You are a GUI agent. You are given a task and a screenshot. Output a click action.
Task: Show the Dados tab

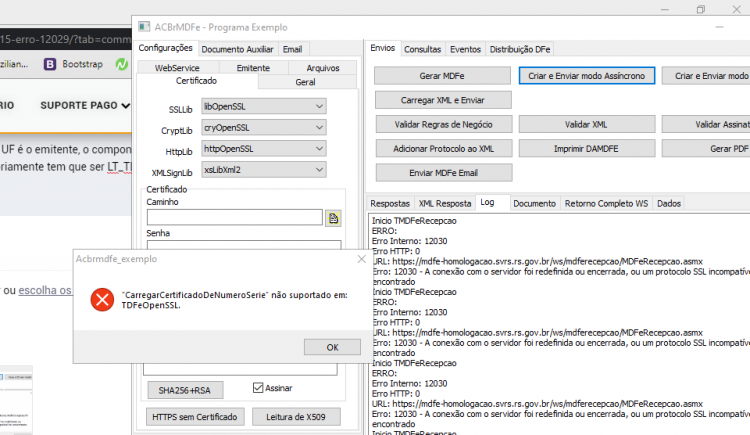(x=668, y=203)
